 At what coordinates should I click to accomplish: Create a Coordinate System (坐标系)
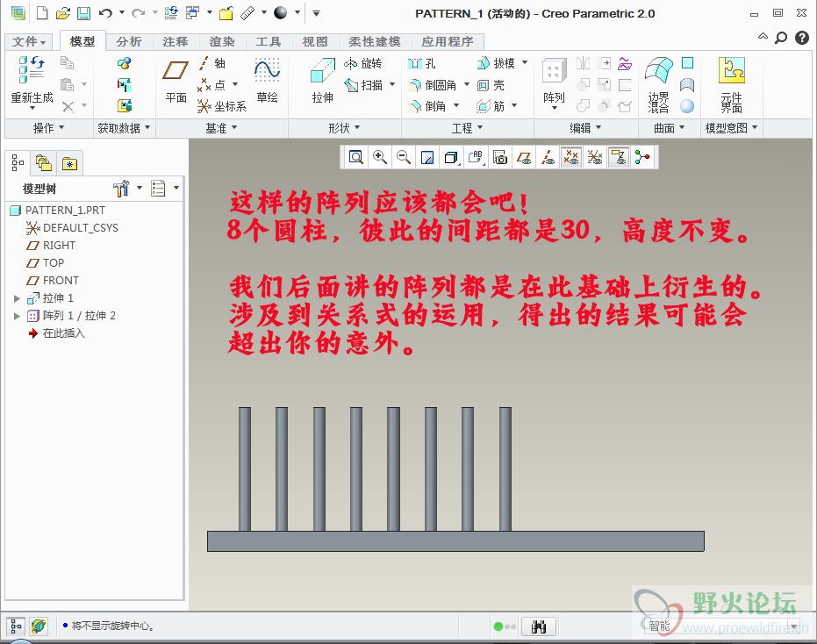point(221,106)
